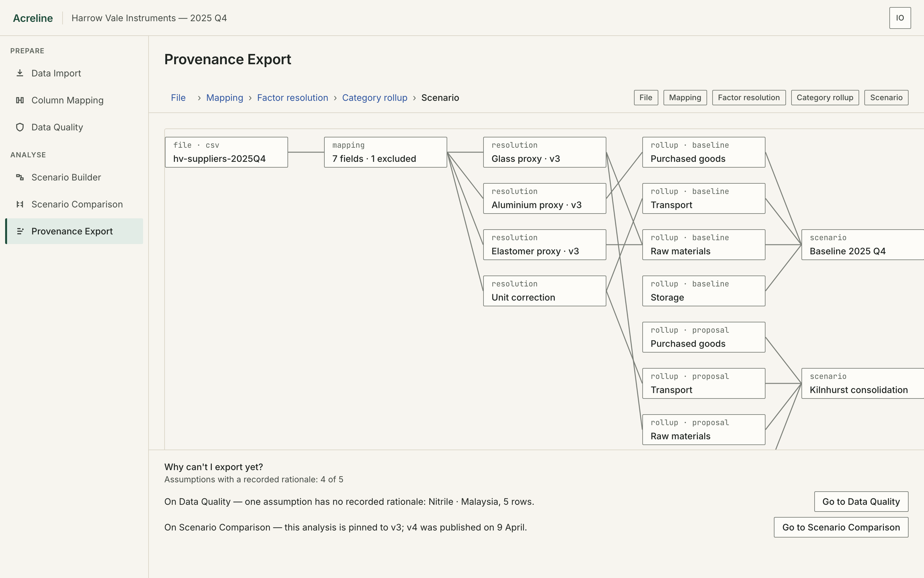The image size is (924, 578).
Task: Click the assumptions 4 of 5 text
Action: coord(253,479)
